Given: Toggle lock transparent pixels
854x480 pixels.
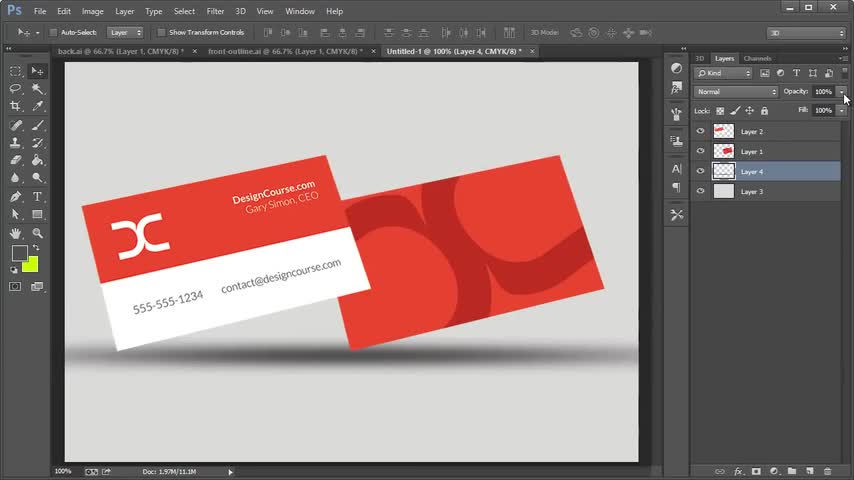Looking at the screenshot, I should pos(720,111).
